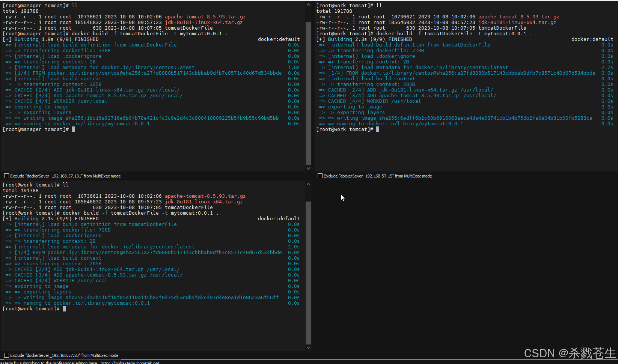This screenshot has height=364, width=618.
Task: Click 'total 191788' in the manager pane
Action: click(21, 11)
